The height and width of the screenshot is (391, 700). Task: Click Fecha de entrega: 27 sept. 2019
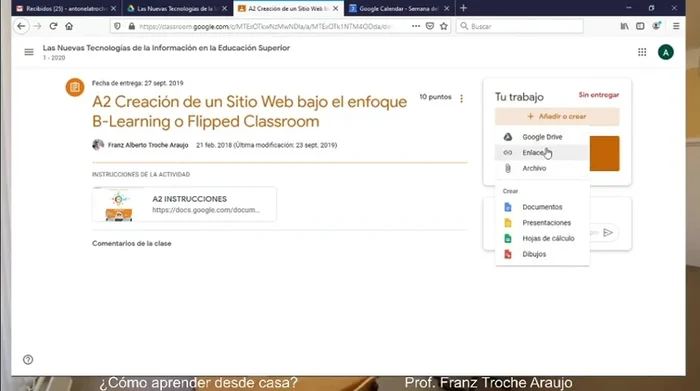[x=138, y=83]
